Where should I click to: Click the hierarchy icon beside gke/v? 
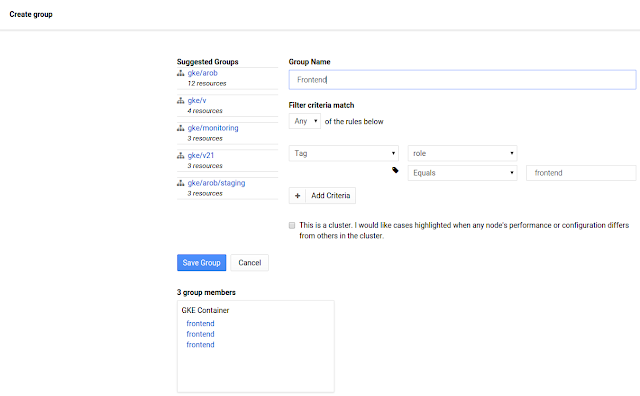180,100
